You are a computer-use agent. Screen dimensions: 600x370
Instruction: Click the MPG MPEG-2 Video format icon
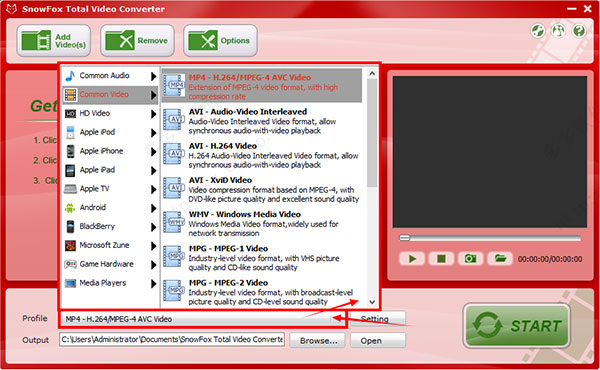pyautogui.click(x=174, y=290)
